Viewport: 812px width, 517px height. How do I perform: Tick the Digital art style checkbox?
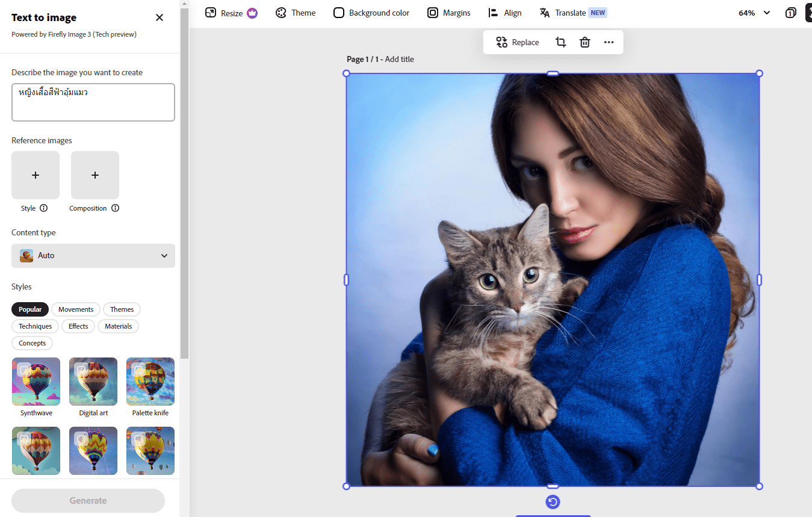click(81, 370)
